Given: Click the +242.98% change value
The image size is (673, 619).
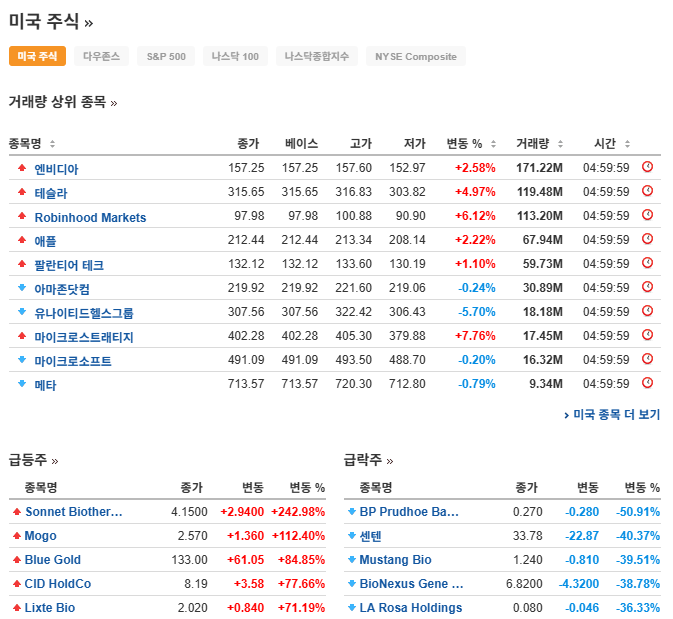Looking at the screenshot, I should [x=298, y=512].
